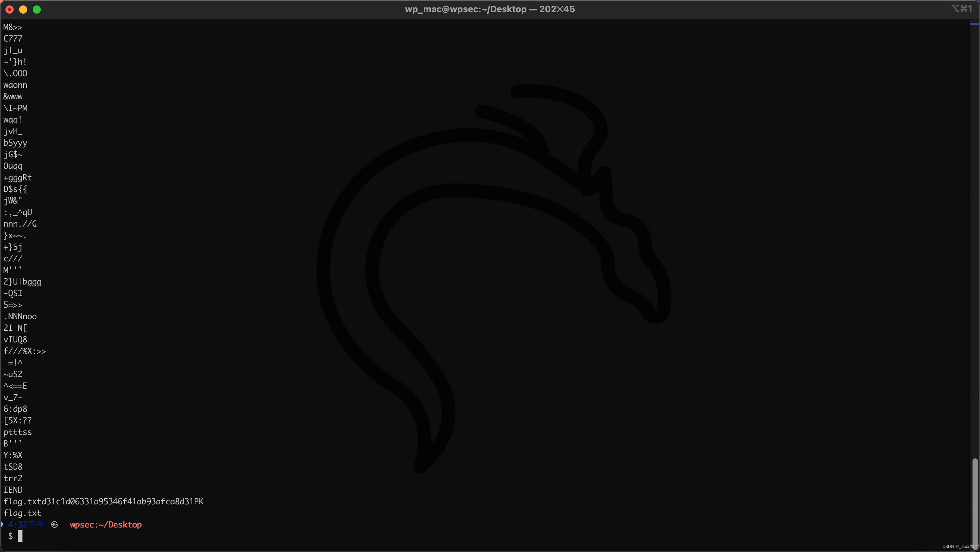The width and height of the screenshot is (980, 552).
Task: Click the terminal block cursor
Action: pos(20,536)
